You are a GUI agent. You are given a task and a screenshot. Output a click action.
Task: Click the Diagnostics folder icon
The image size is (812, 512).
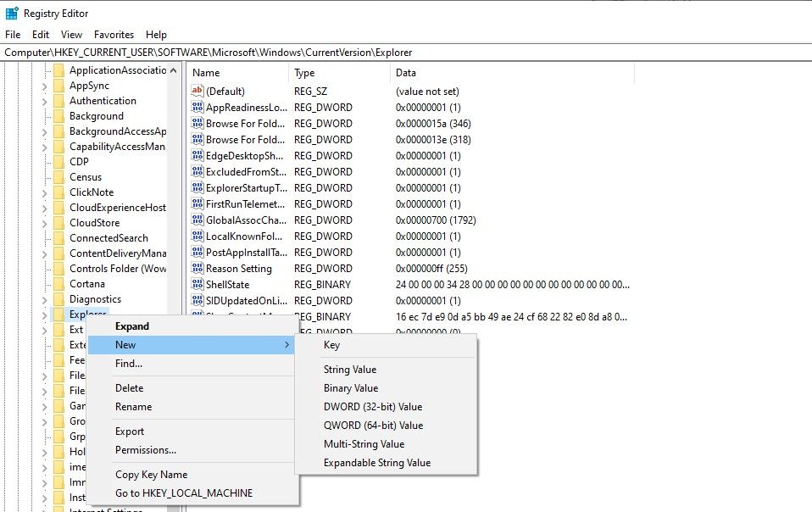(x=58, y=299)
